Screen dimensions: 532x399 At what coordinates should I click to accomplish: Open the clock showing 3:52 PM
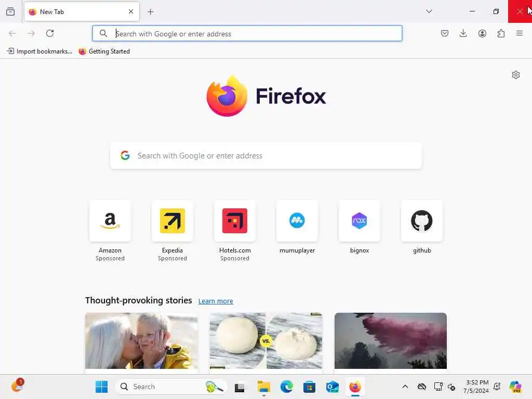(476, 387)
